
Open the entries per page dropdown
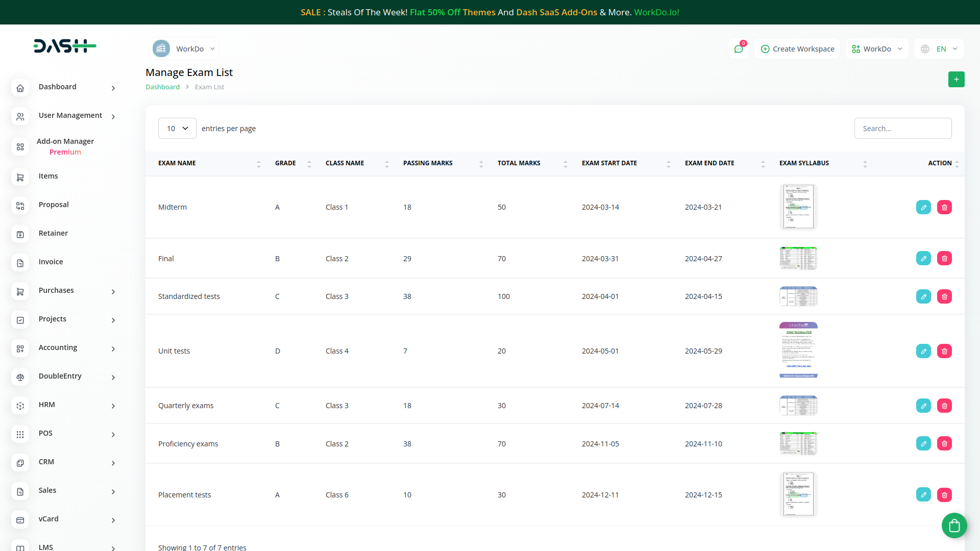(x=177, y=129)
